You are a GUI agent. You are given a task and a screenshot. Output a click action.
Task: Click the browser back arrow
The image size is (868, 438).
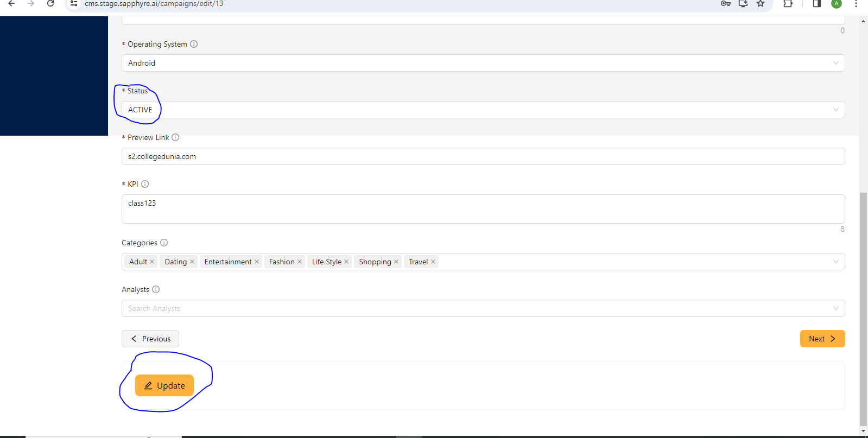click(11, 3)
